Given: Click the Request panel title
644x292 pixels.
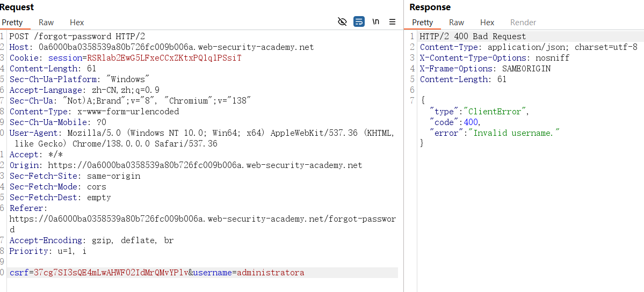Looking at the screenshot, I should [x=17, y=7].
